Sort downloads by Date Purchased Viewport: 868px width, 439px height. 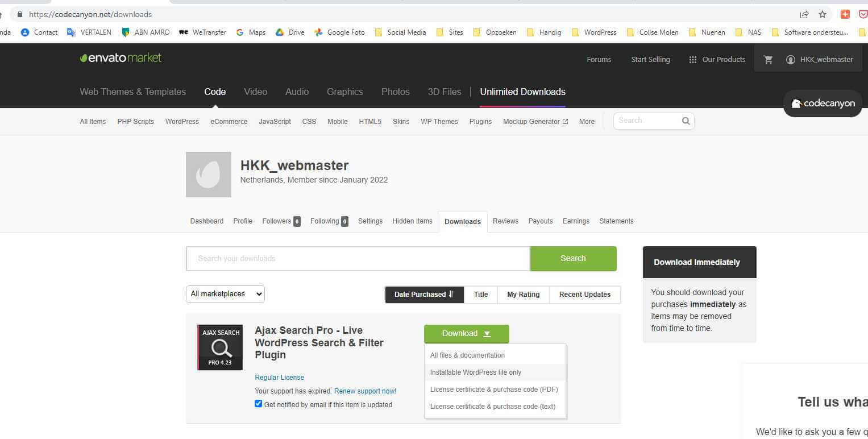424,295
